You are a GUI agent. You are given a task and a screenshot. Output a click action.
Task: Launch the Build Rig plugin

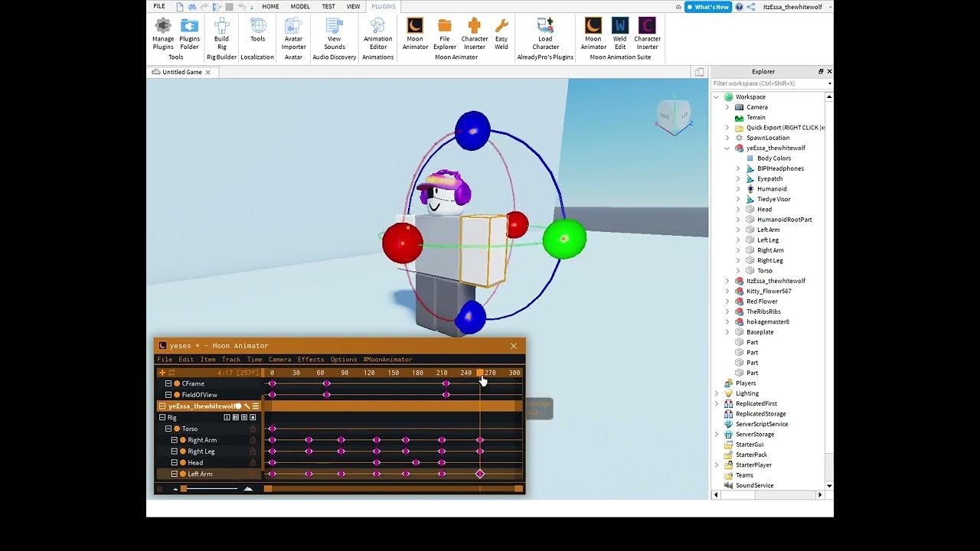(x=221, y=34)
